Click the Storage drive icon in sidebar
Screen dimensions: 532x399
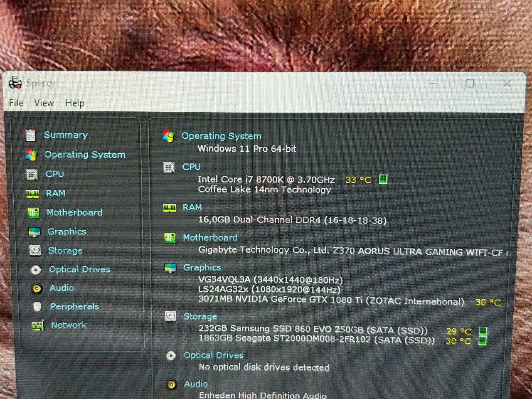coord(35,251)
